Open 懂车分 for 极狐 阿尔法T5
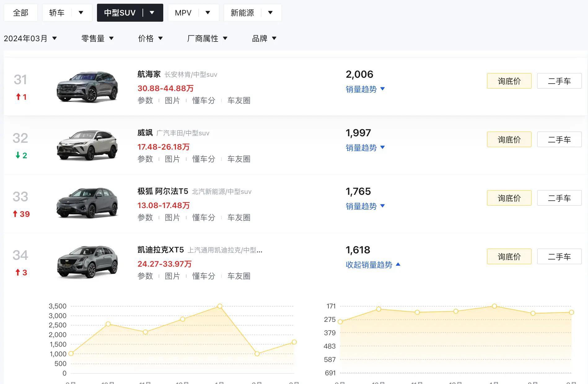Screen dimensions: 588x384 click(204, 217)
